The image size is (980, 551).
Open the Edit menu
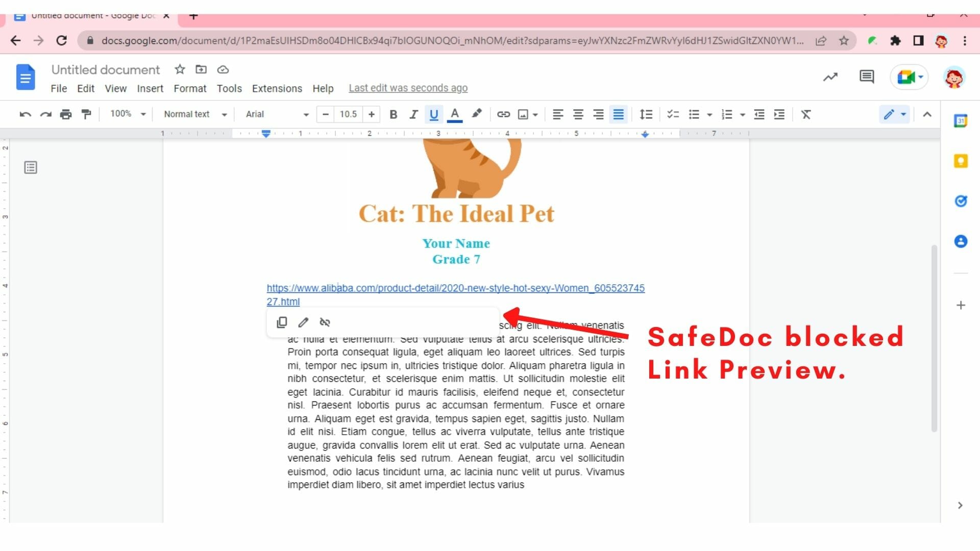[x=86, y=88]
